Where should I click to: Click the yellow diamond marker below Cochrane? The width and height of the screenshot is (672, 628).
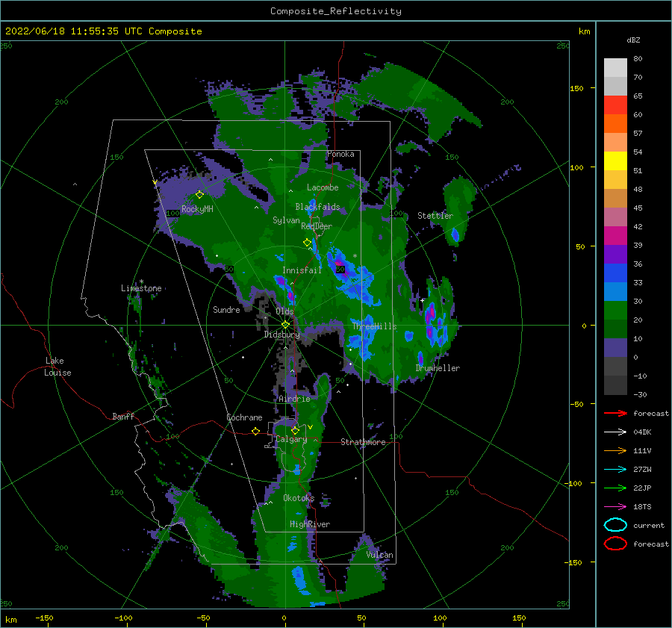255,431
